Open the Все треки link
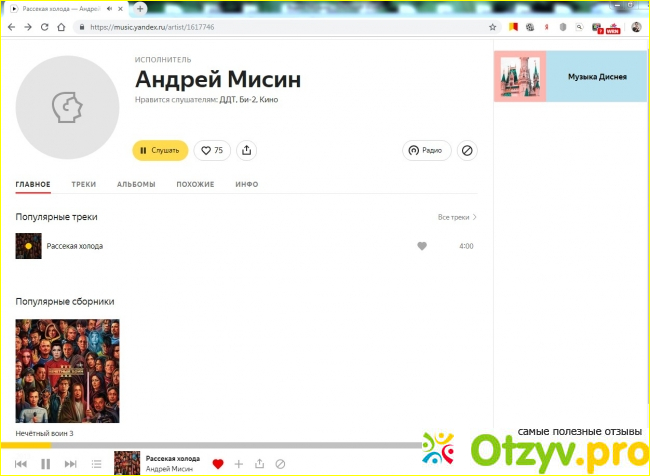 [x=457, y=217]
